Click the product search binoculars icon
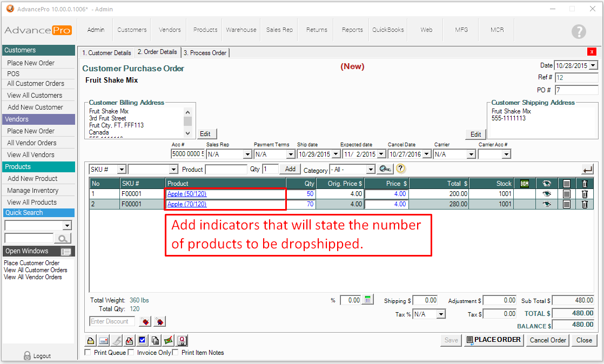The image size is (604, 364). pos(385,169)
